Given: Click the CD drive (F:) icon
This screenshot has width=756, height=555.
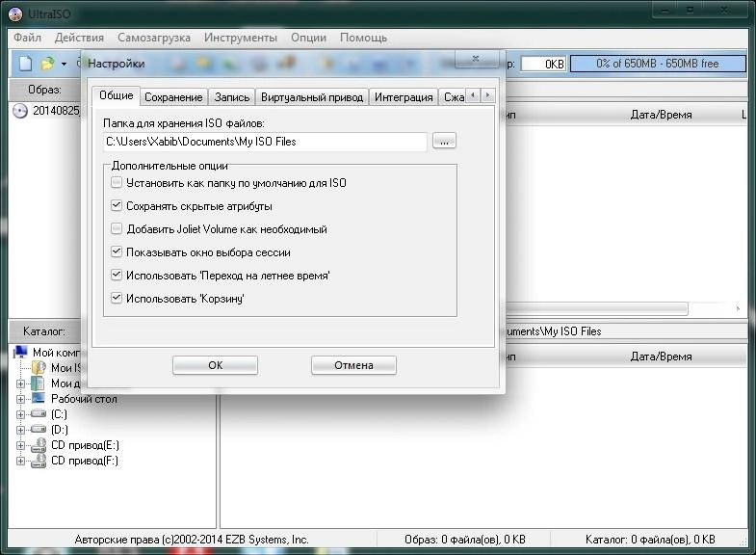Looking at the screenshot, I should [x=39, y=461].
